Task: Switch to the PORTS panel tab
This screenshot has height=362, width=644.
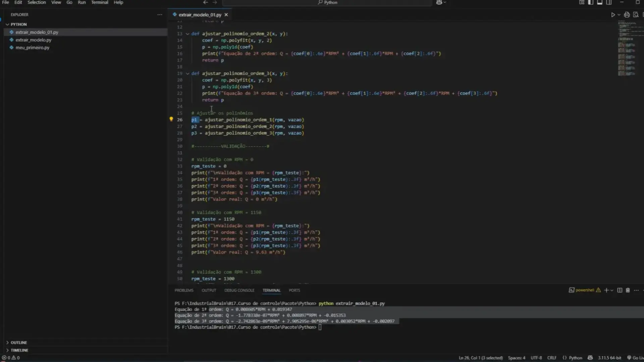Action: (294, 290)
